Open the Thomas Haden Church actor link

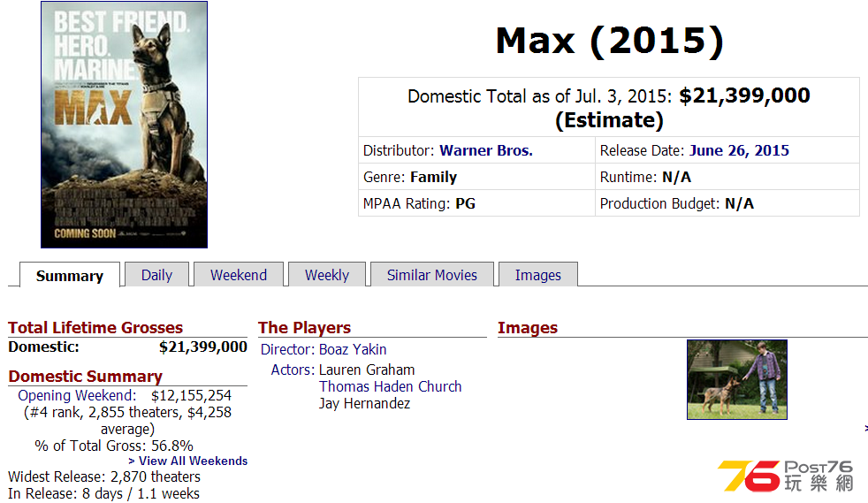point(391,386)
